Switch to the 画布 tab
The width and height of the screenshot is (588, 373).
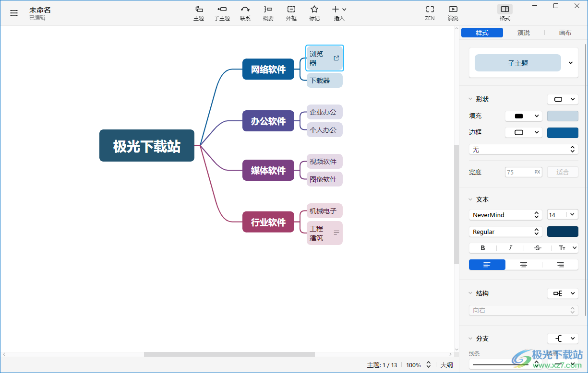click(x=565, y=33)
